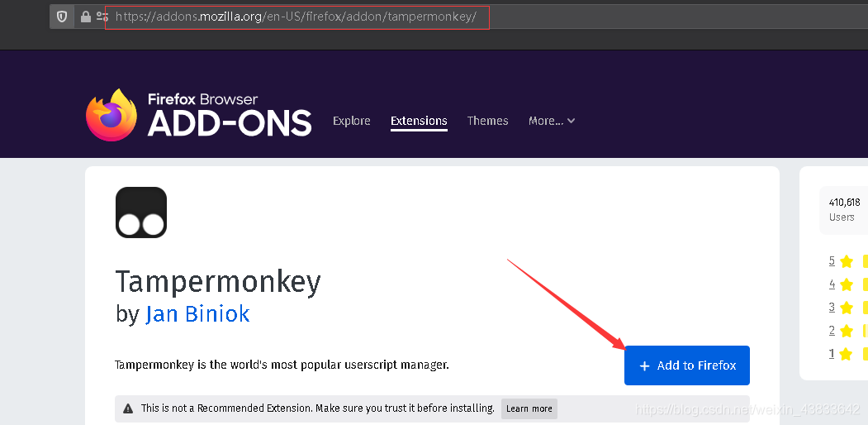Open the site permissions icon in address bar
The height and width of the screenshot is (425, 868).
(x=102, y=17)
